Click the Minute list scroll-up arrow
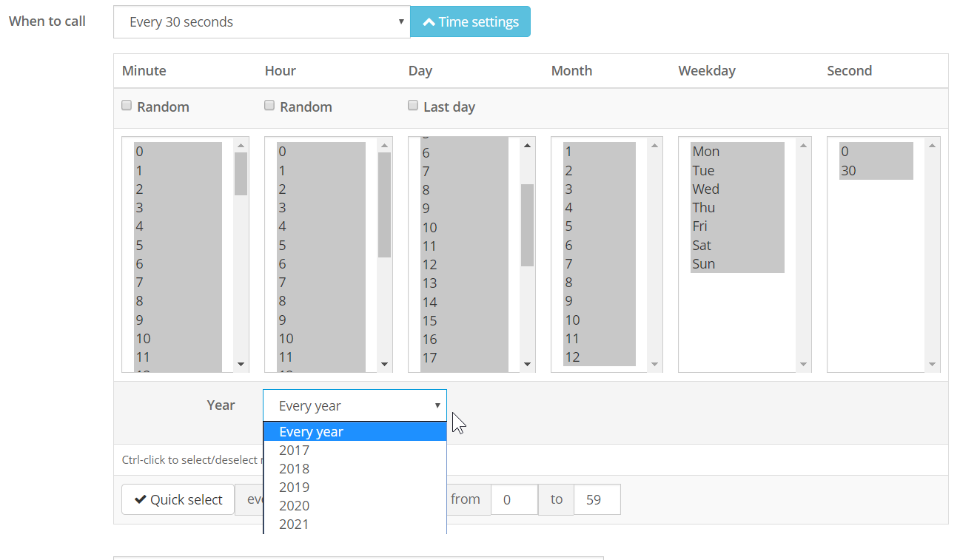 (241, 145)
